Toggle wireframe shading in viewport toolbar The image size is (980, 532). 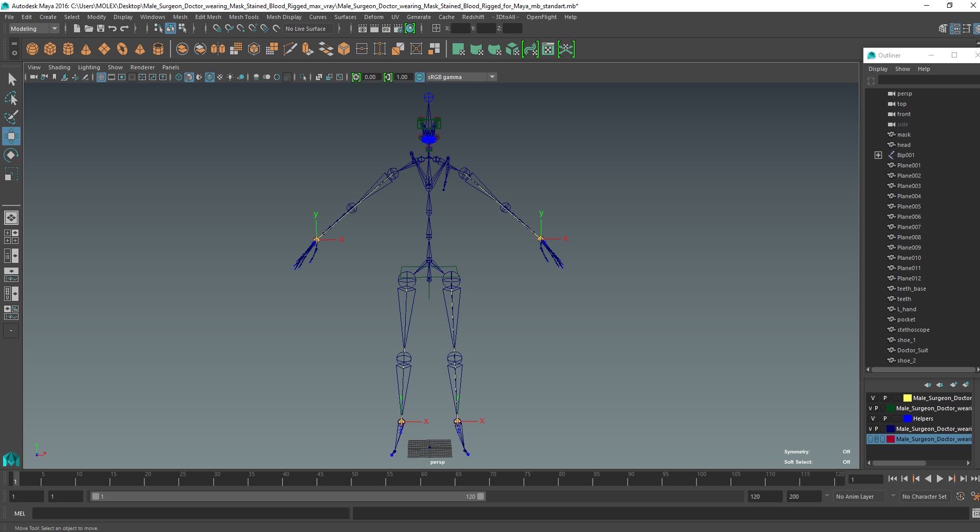click(x=179, y=77)
